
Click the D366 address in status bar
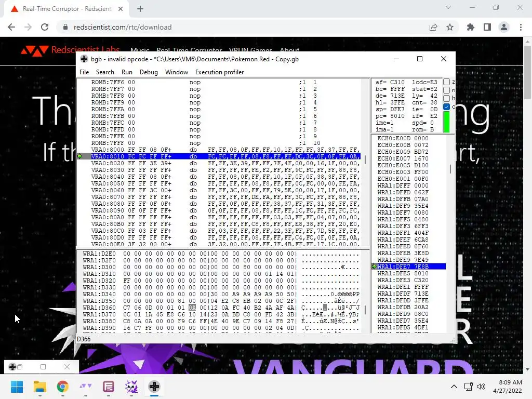coord(84,339)
